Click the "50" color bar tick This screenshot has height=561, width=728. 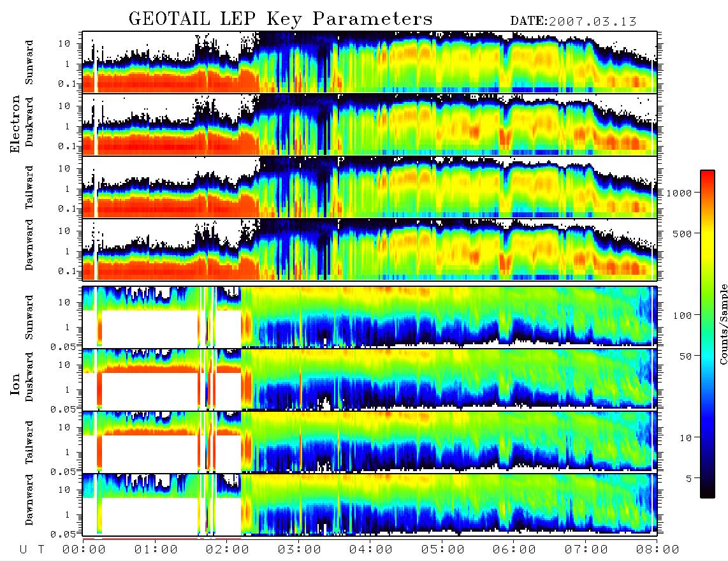pos(685,356)
